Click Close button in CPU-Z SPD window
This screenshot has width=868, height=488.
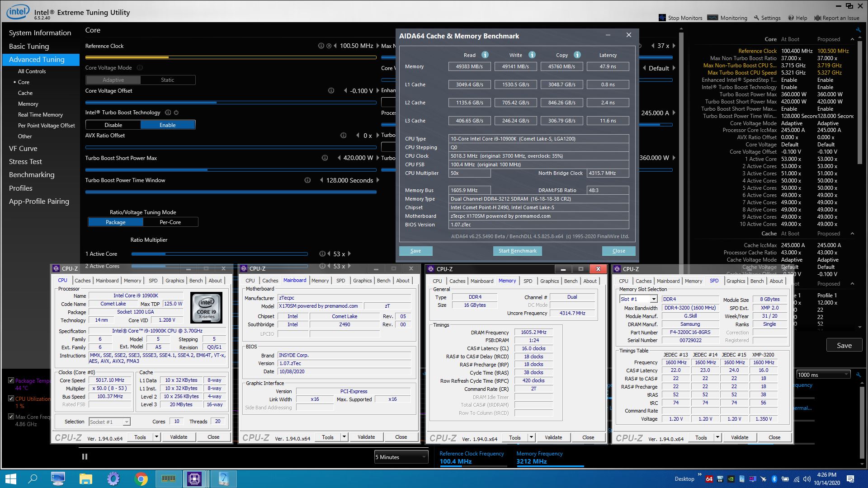[x=774, y=437]
